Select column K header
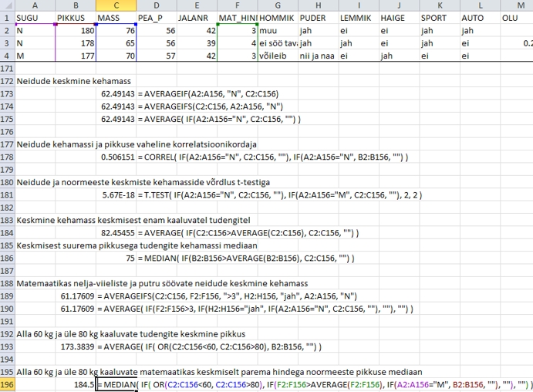 (440, 5)
